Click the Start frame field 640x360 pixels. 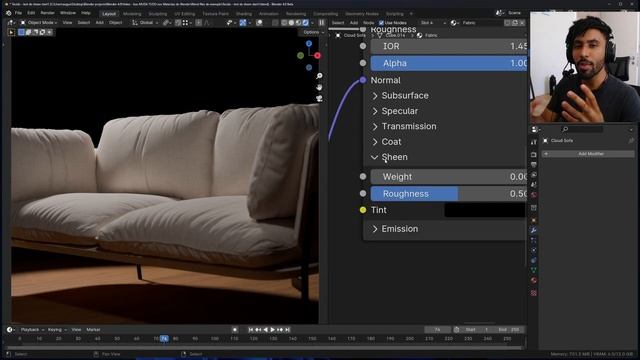coord(478,329)
